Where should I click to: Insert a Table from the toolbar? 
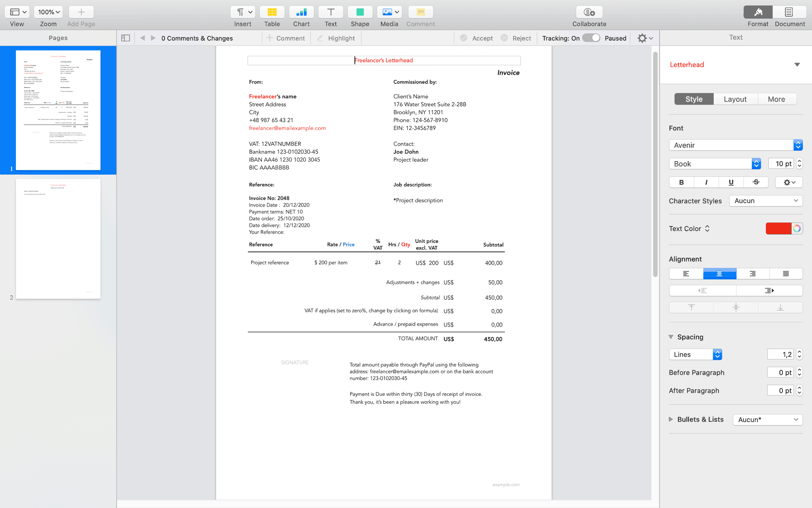(272, 12)
